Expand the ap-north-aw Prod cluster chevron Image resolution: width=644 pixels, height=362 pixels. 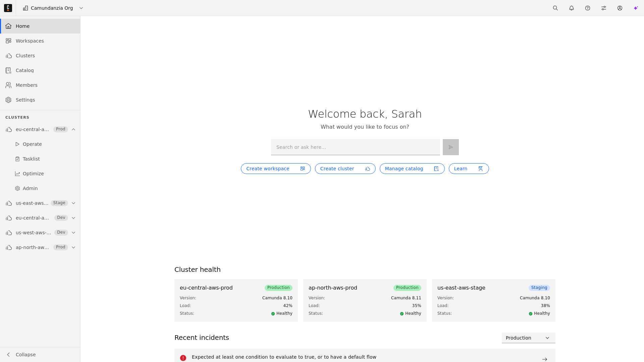[73, 247]
